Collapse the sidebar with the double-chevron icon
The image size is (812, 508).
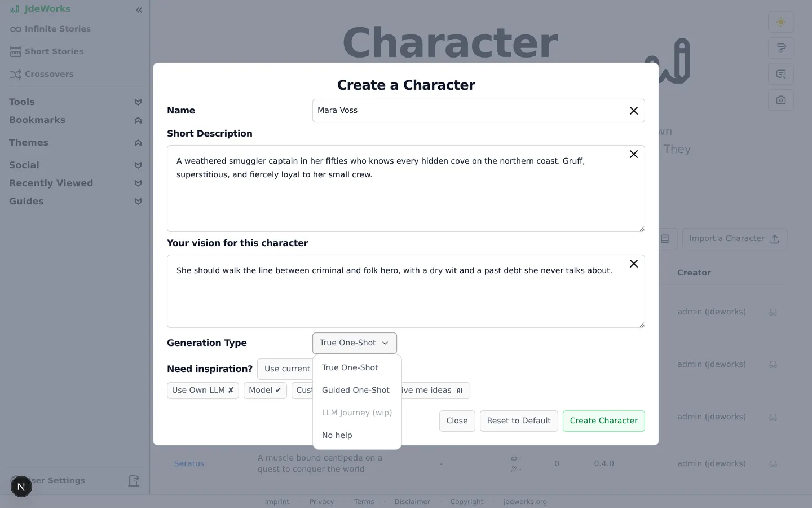[139, 10]
